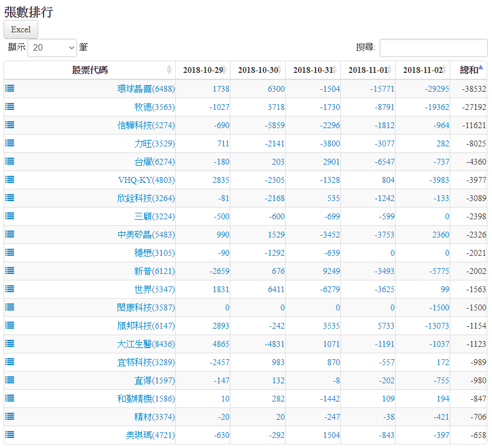Click list icon beside 美琪瑪(4721) row
The width and height of the screenshot is (492, 448).
(10, 434)
